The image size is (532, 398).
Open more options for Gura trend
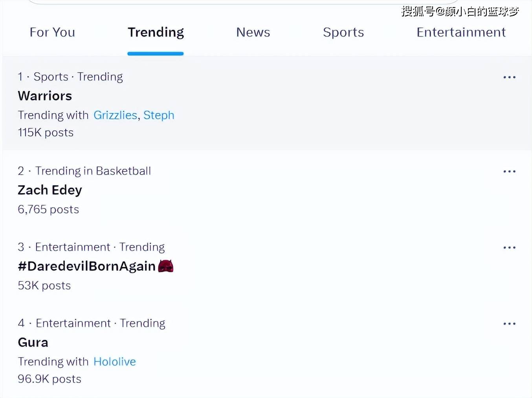click(x=509, y=324)
